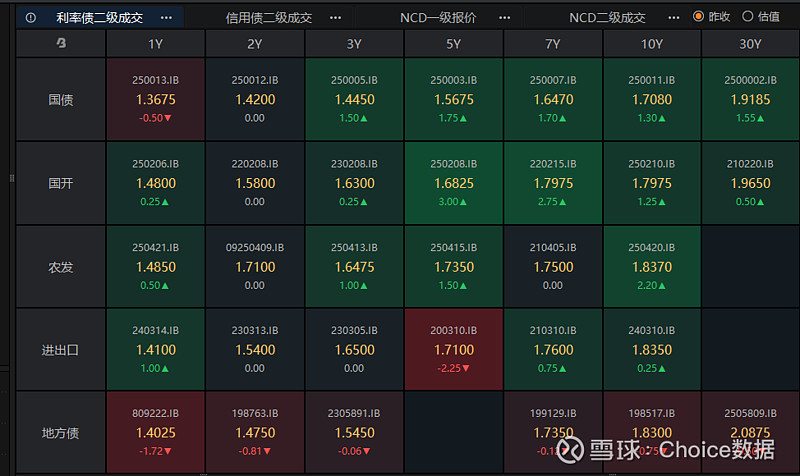Open bond cell 250003.IB at 1.5675
The image size is (800, 476).
click(x=454, y=99)
